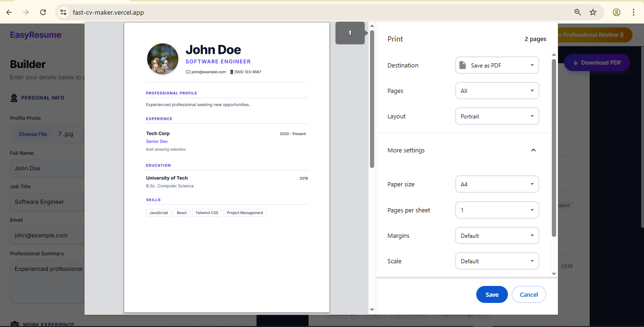Viewport: 644px width, 327px height.
Task: Open the Chrome profile account icon
Action: pyautogui.click(x=616, y=12)
